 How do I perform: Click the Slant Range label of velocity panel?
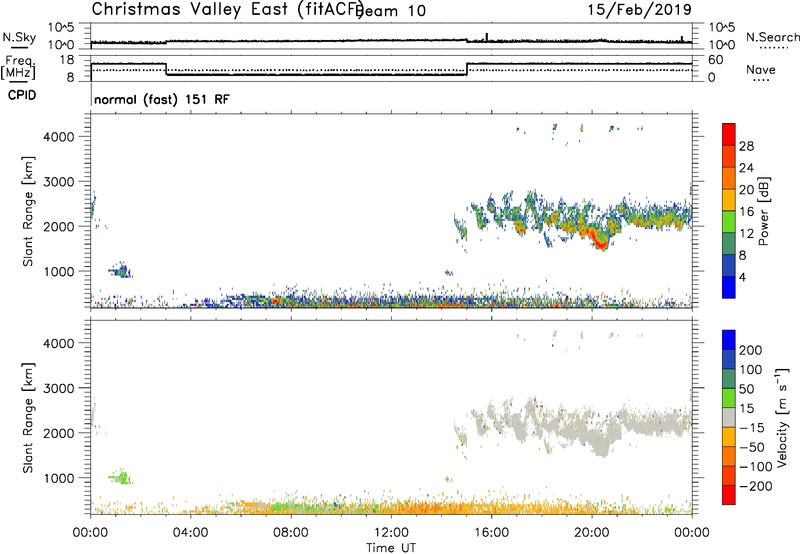tap(28, 418)
